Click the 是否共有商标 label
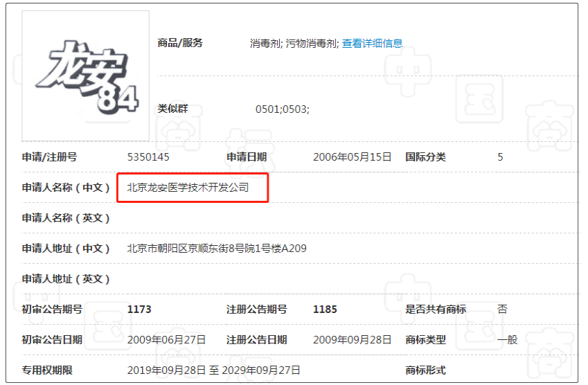This screenshot has height=385, width=588. pyautogui.click(x=436, y=310)
